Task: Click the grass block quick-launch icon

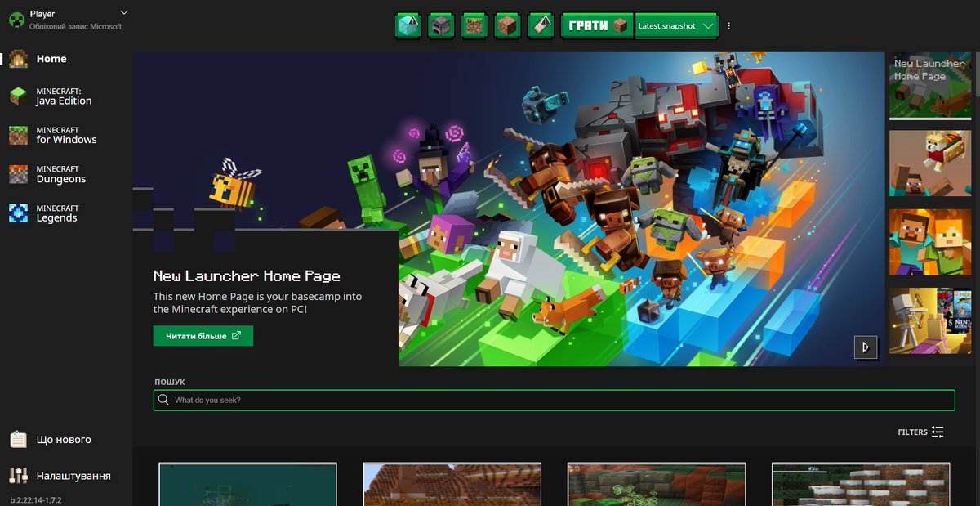Action: point(474,26)
